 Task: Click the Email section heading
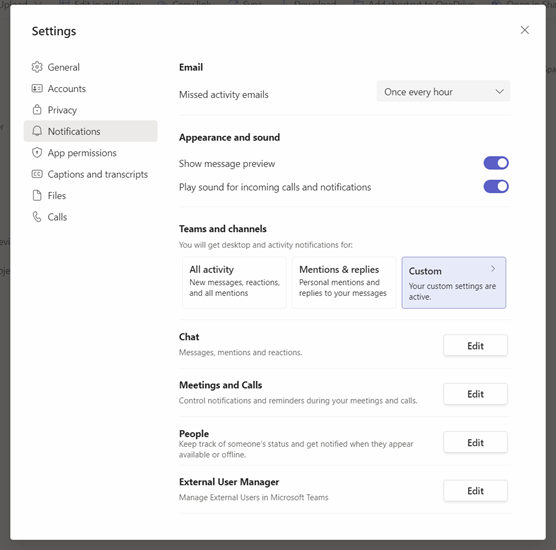(x=191, y=67)
